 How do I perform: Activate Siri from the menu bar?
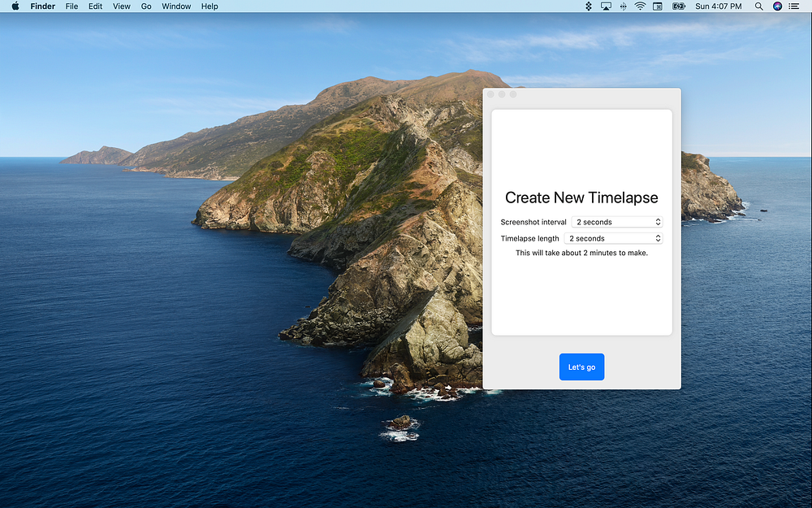[x=777, y=7]
